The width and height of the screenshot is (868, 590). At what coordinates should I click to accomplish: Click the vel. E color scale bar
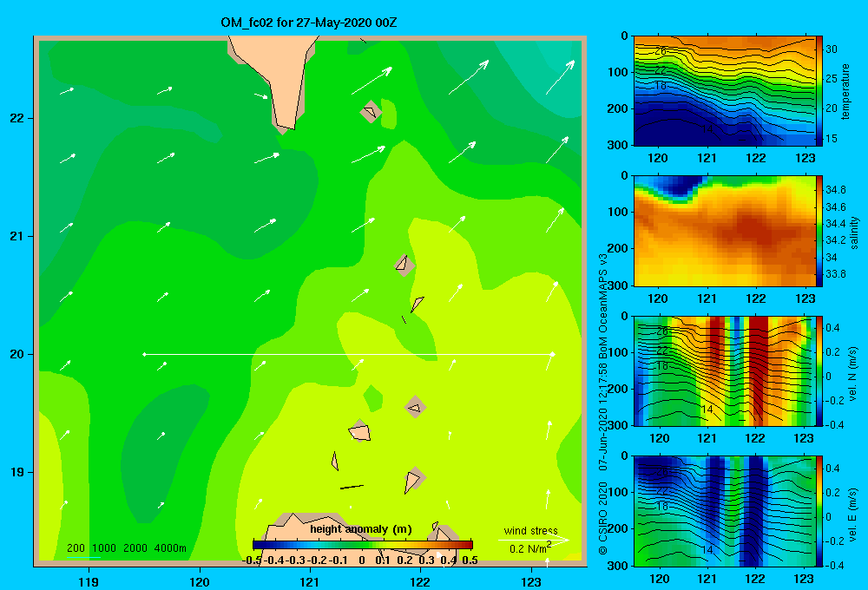tap(819, 511)
